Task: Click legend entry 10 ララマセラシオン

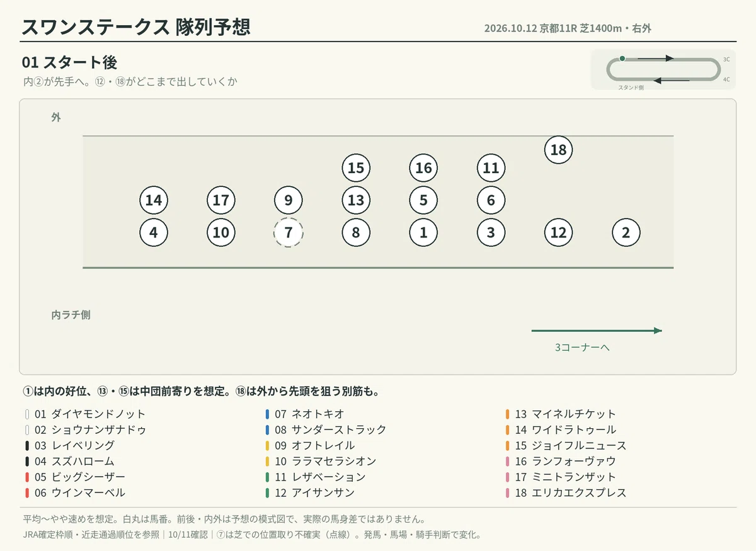Action: 321,462
